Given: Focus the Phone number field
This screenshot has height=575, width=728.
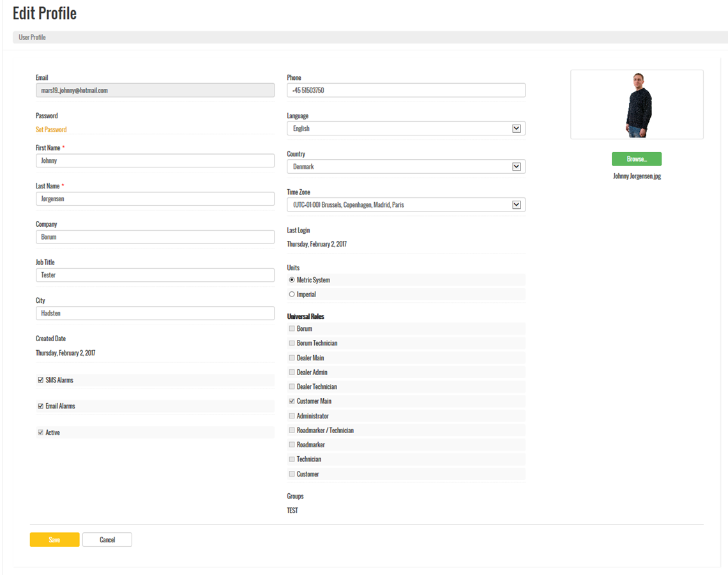Looking at the screenshot, I should pyautogui.click(x=406, y=90).
